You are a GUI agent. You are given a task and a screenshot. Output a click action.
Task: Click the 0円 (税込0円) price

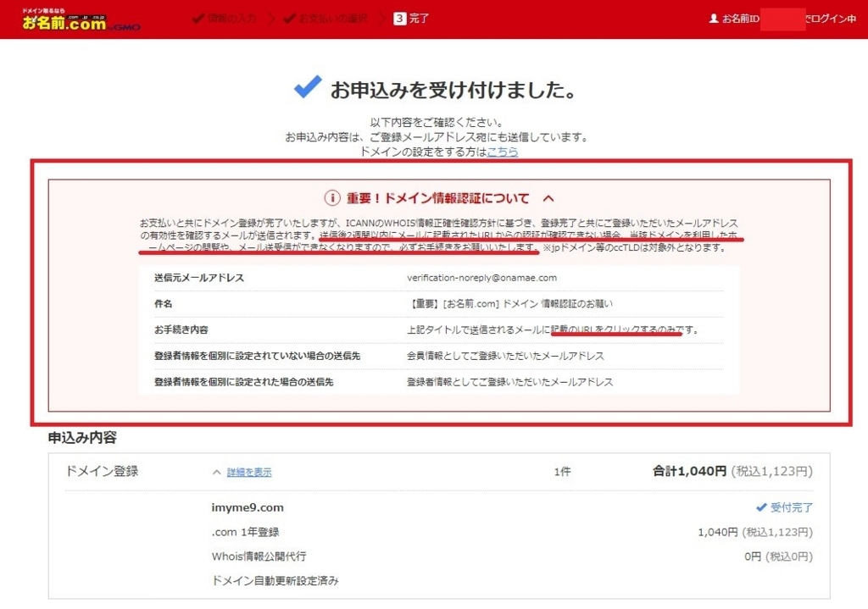click(778, 556)
